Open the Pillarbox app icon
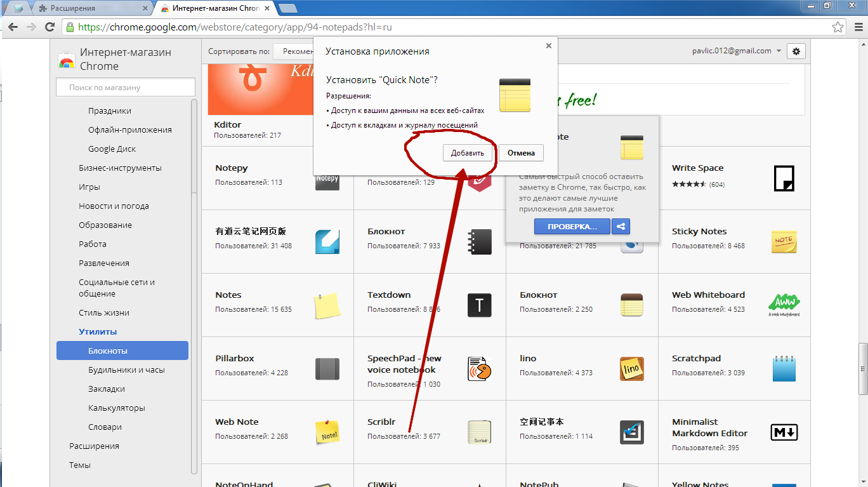This screenshot has height=487, width=868. 327,369
